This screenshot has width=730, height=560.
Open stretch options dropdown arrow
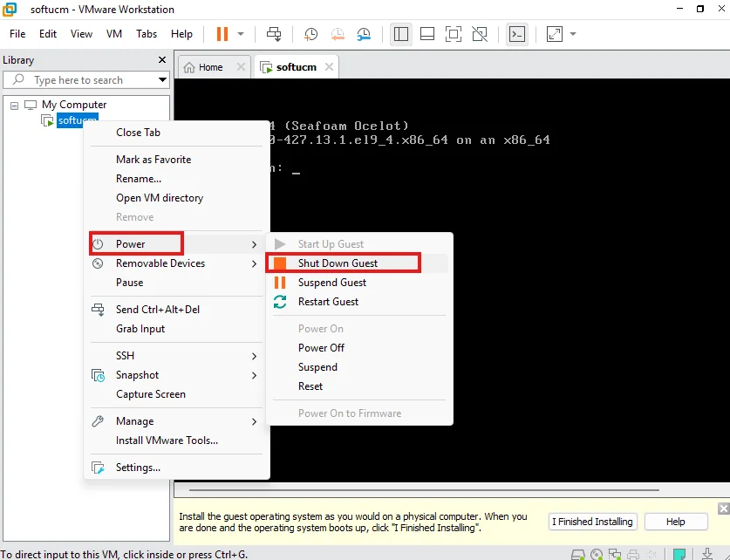pyautogui.click(x=573, y=34)
